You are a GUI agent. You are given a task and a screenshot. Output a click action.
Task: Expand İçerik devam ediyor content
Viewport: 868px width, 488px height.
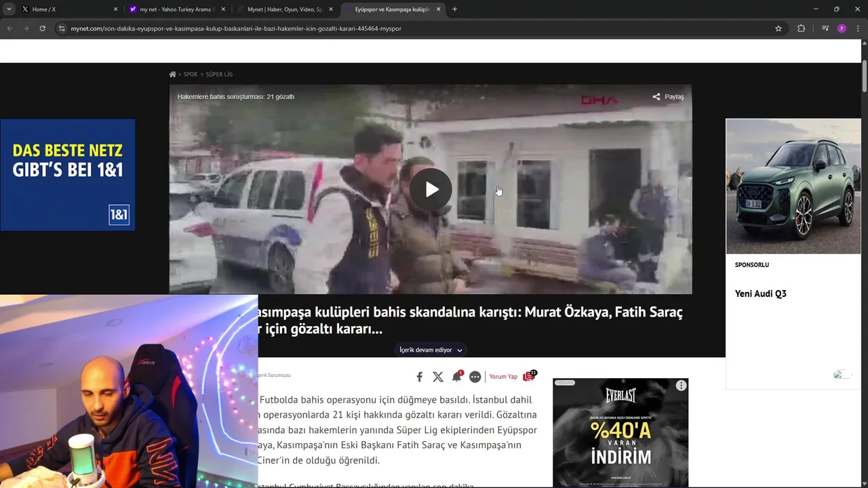pos(431,350)
